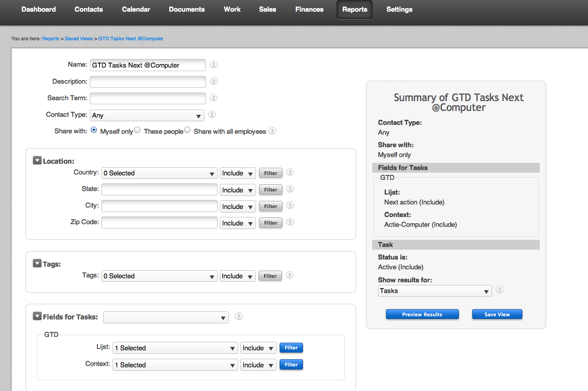The height and width of the screenshot is (391, 588).
Task: Collapse the Tags section
Action: pos(37,263)
